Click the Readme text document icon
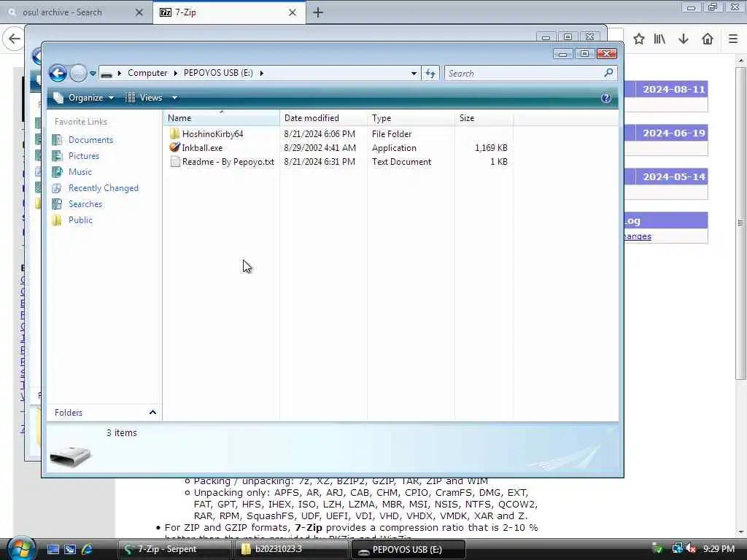747x560 pixels. pos(175,161)
